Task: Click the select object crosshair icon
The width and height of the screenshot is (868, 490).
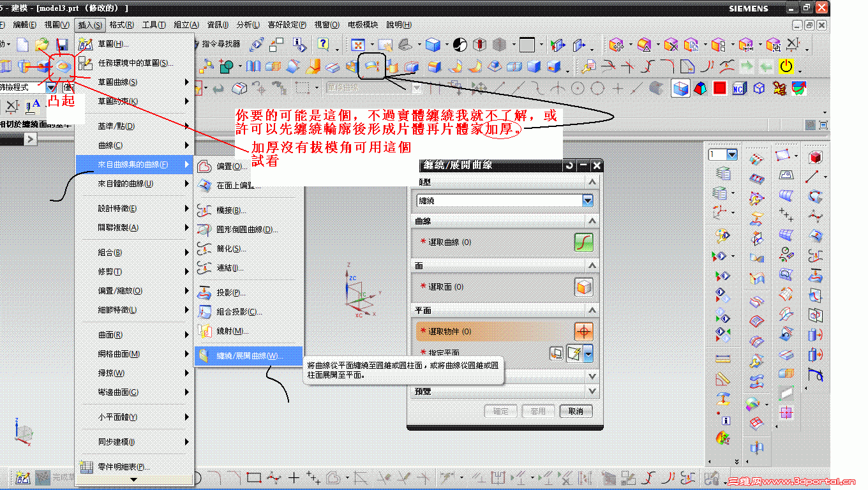Action: click(584, 332)
